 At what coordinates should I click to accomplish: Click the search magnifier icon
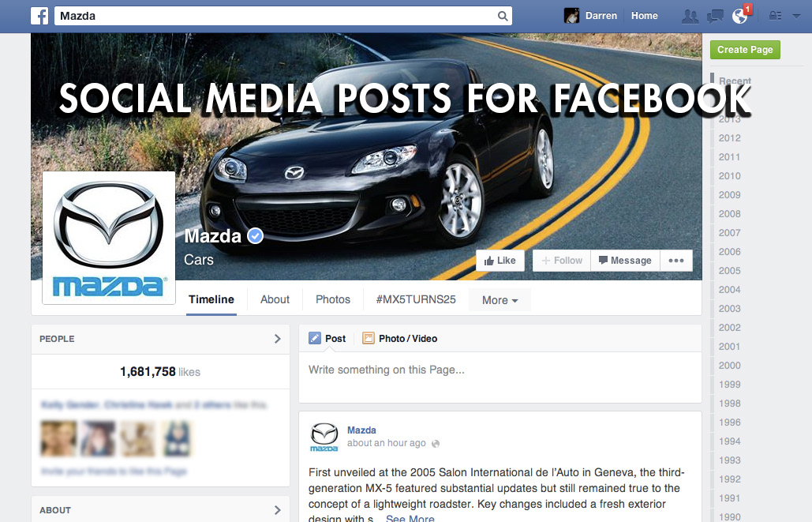pyautogui.click(x=503, y=16)
